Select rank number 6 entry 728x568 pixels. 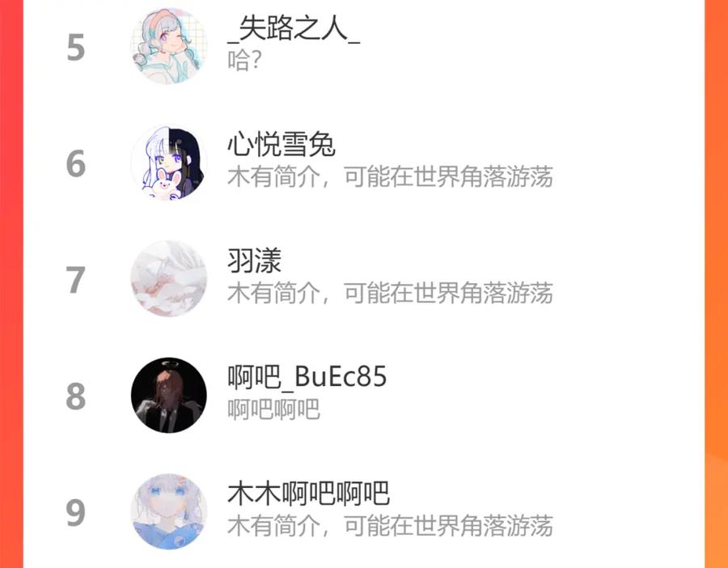pyautogui.click(x=76, y=163)
